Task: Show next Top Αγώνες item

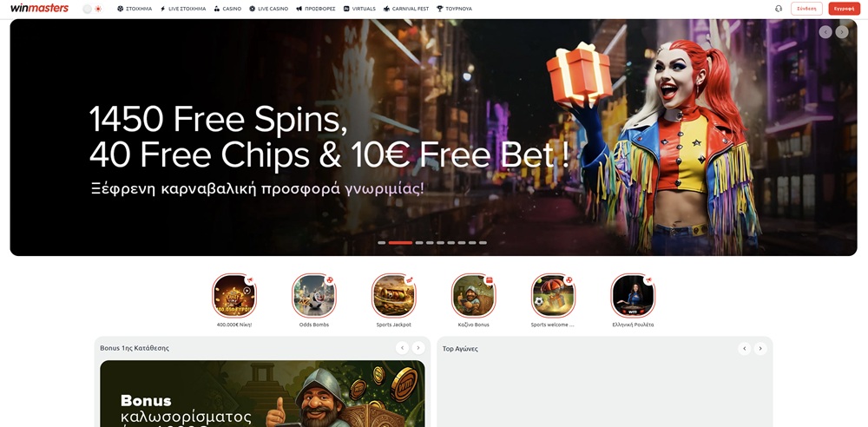Action: (x=760, y=348)
